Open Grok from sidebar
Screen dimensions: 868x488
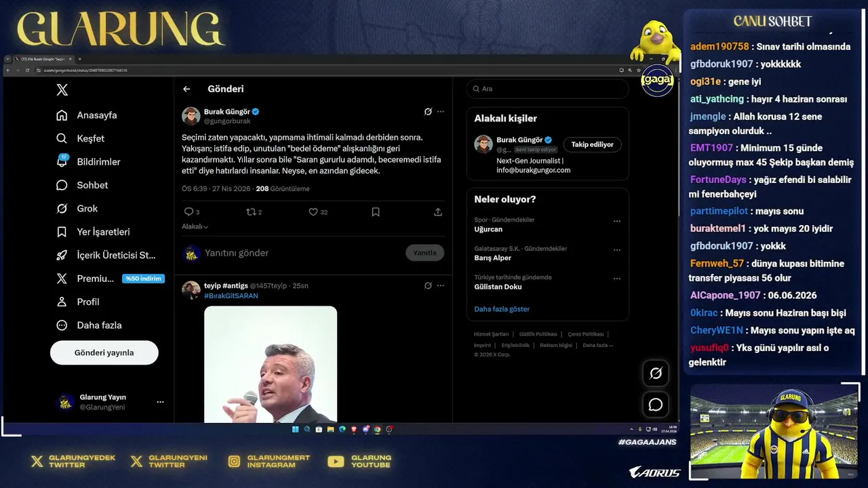[77, 208]
